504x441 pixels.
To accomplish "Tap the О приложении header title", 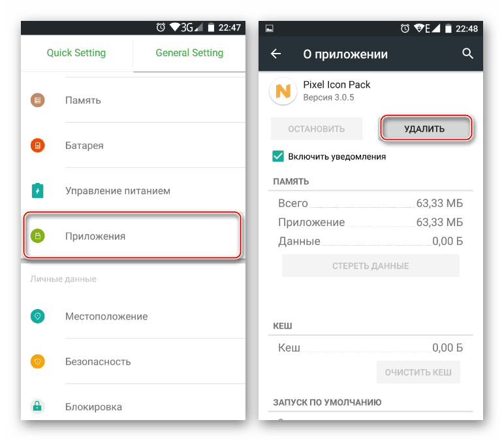I will [x=345, y=54].
